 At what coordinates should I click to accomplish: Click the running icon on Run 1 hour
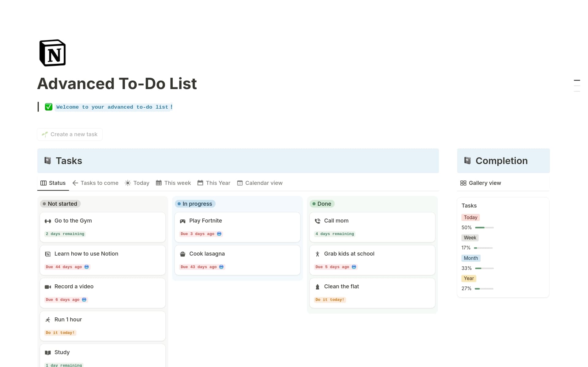click(x=48, y=320)
